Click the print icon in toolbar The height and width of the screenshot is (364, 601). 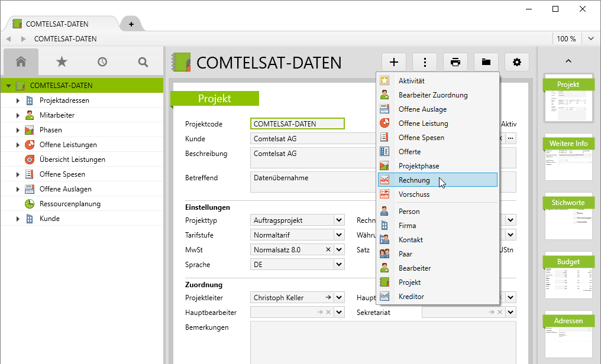click(x=455, y=62)
